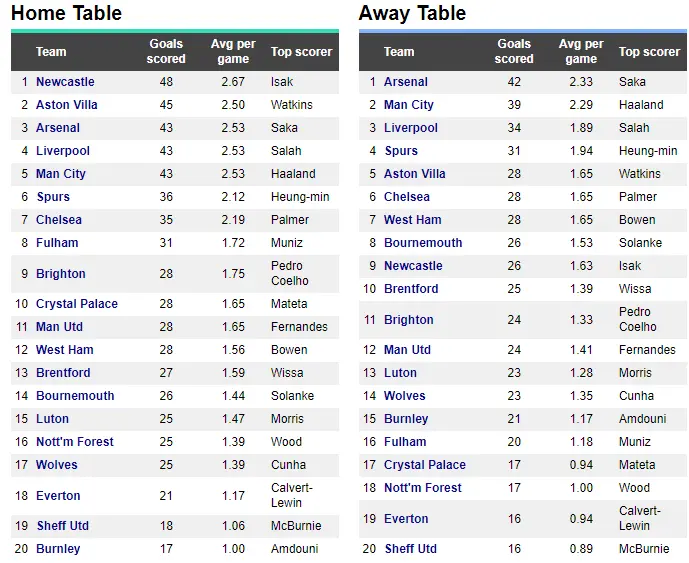
Task: Click Crystal Palace in the Home Table
Action: tap(76, 304)
